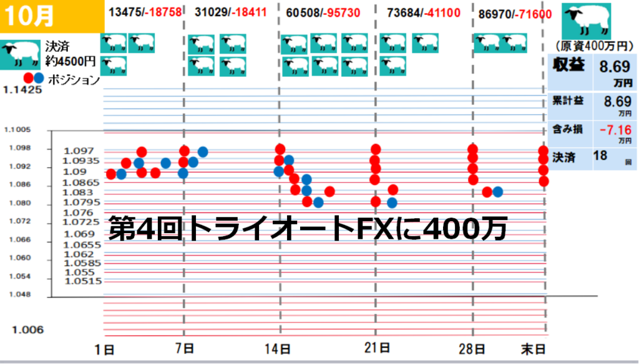Select the red legend dot beside ポジション
Image resolution: width=639 pixels, height=364 pixels.
click(29, 78)
